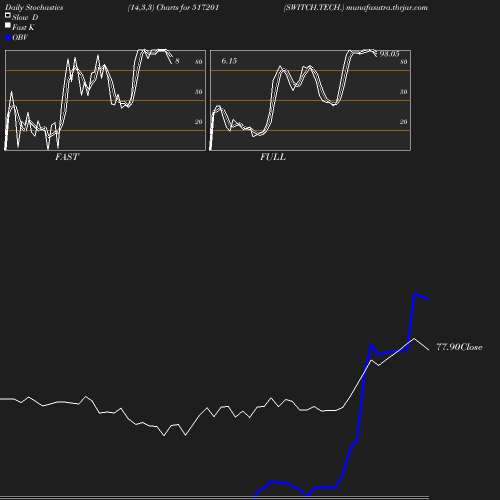
Task: Click the 20 axis label in FAST chart
Action: point(199,122)
